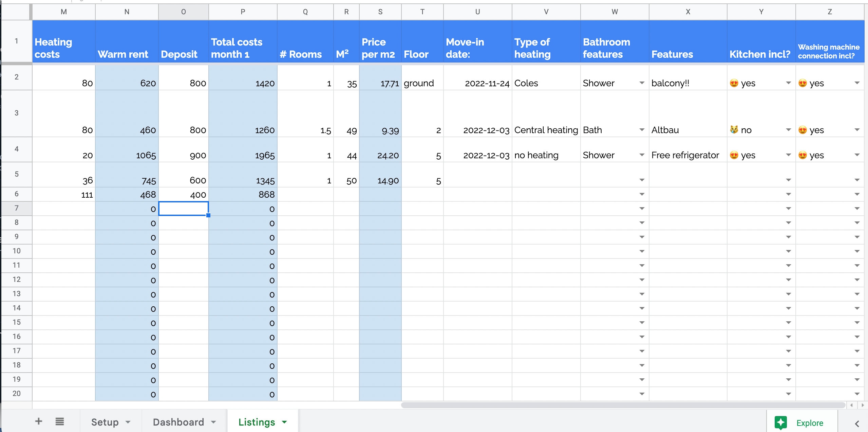Click the deposit value 600
The height and width of the screenshot is (432, 868).
[184, 175]
